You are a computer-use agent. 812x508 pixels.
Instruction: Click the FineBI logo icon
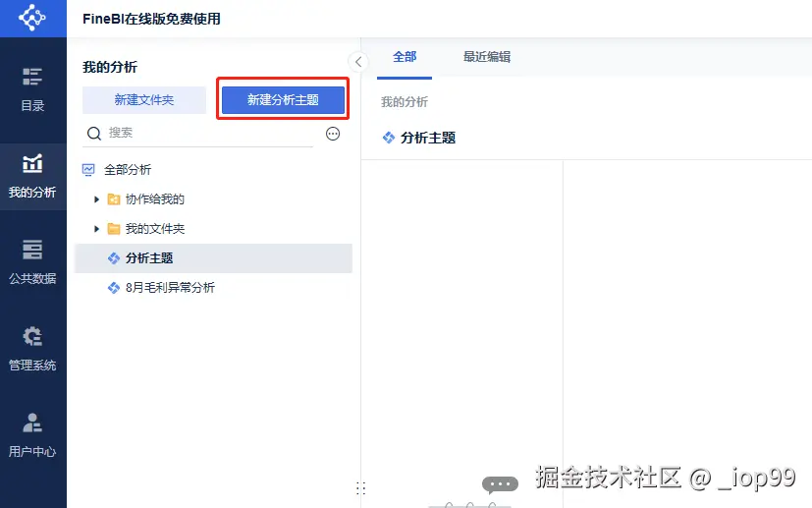point(32,18)
